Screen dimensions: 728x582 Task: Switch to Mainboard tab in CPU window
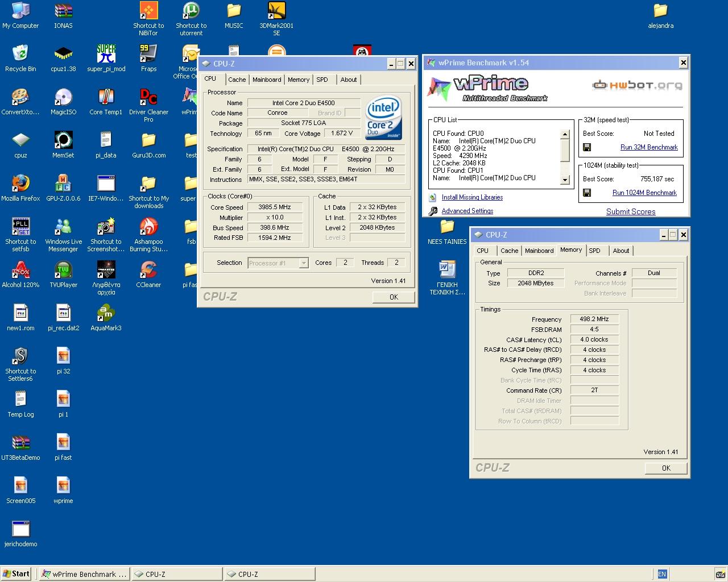pos(267,80)
